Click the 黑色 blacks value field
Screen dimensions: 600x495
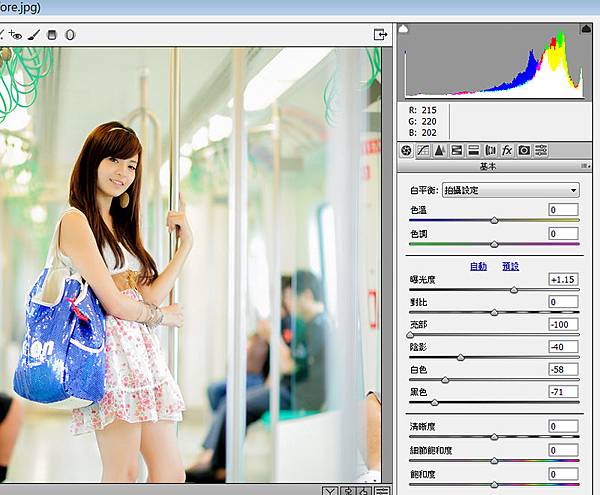tap(563, 392)
